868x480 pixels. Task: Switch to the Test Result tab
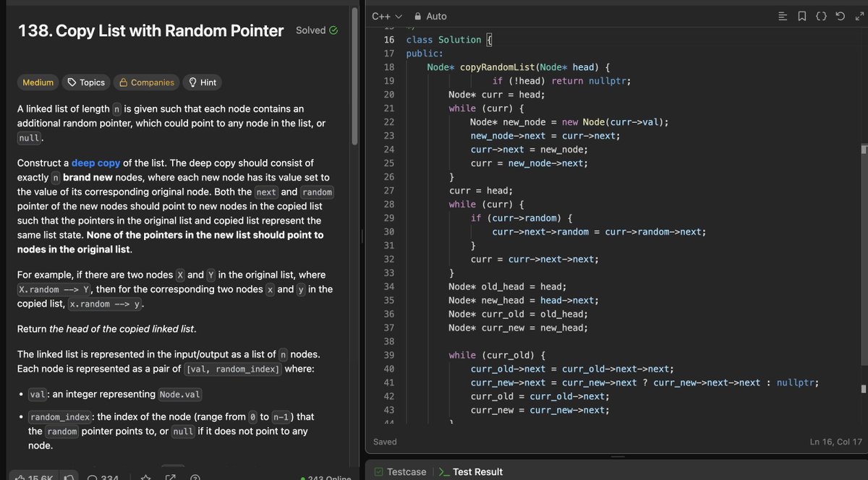[x=471, y=471]
